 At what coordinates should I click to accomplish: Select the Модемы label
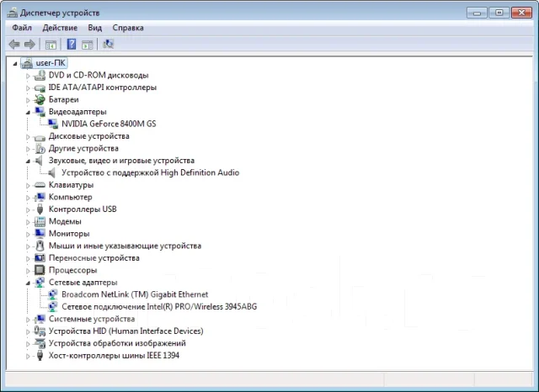(65, 221)
